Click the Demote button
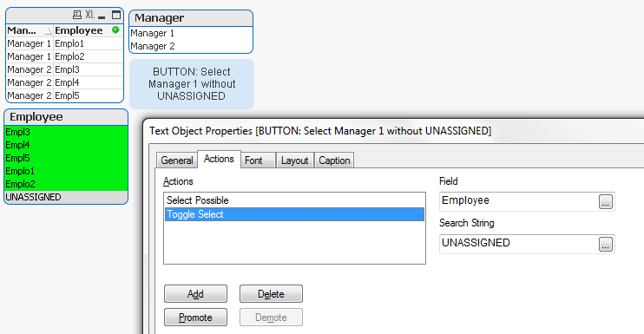The image size is (644, 334). tap(271, 318)
